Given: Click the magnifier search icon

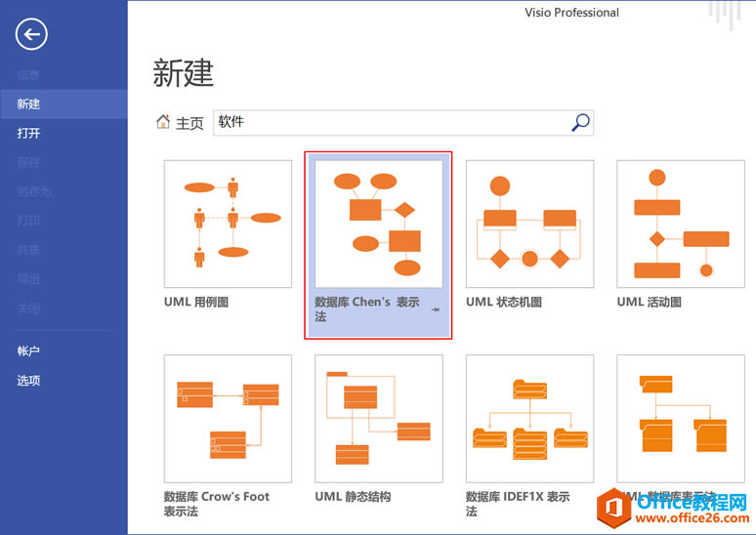Looking at the screenshot, I should click(580, 122).
